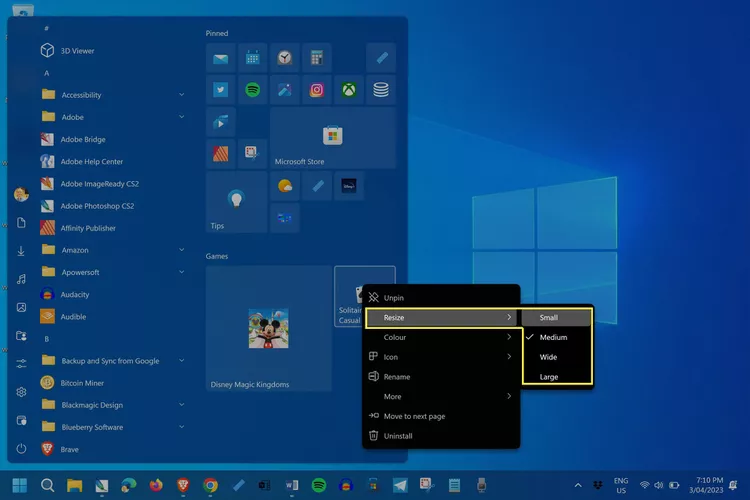Expand the Adobe folder chevron

click(182, 117)
